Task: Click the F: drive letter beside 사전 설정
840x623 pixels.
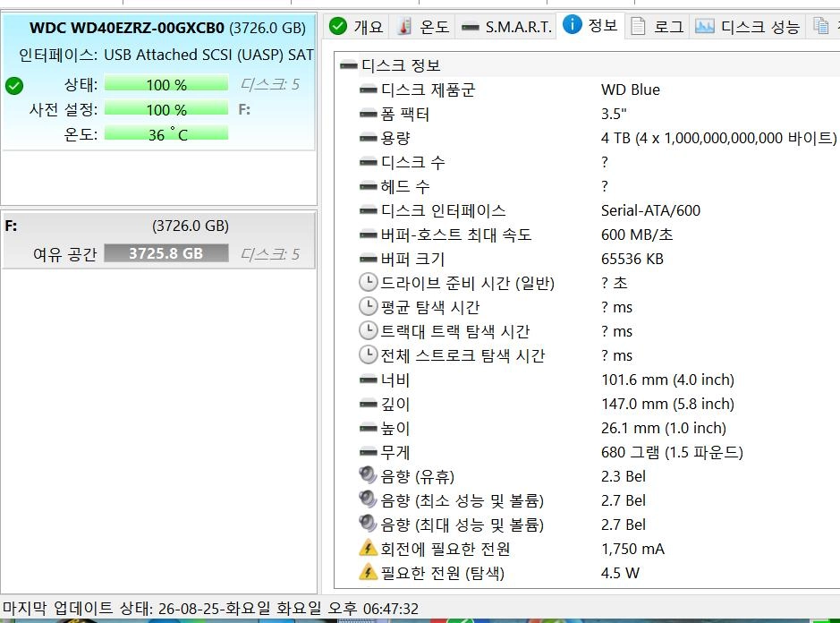Action: (244, 109)
